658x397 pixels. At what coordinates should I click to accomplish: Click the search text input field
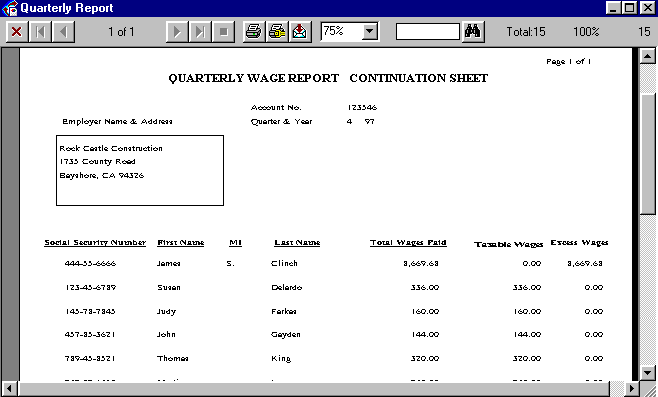pos(428,31)
